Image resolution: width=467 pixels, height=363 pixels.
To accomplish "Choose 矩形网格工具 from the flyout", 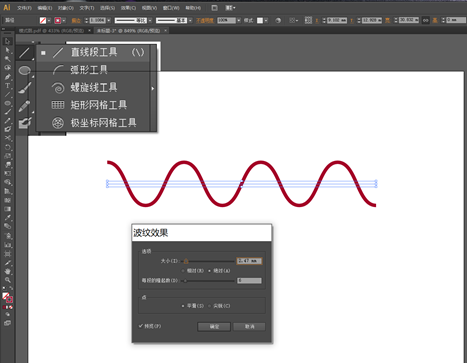I will pyautogui.click(x=93, y=105).
